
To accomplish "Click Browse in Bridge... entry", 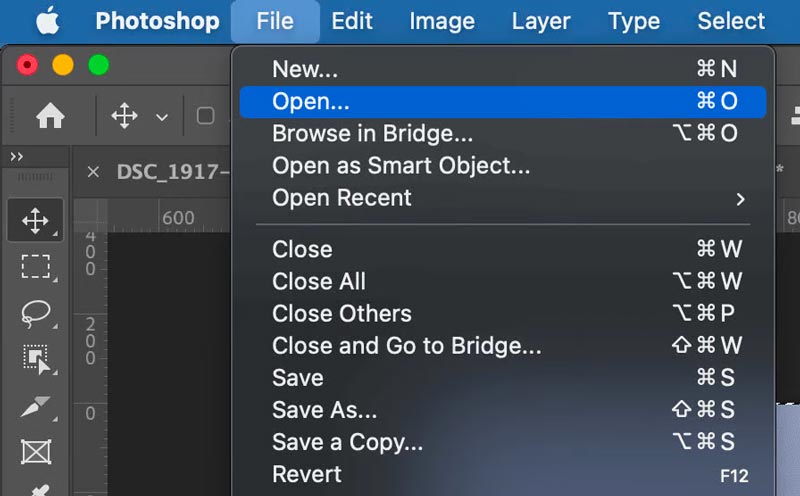I will [503, 134].
